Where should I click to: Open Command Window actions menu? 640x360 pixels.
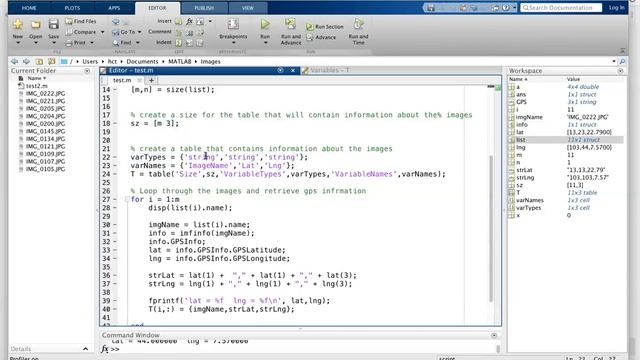[494, 335]
